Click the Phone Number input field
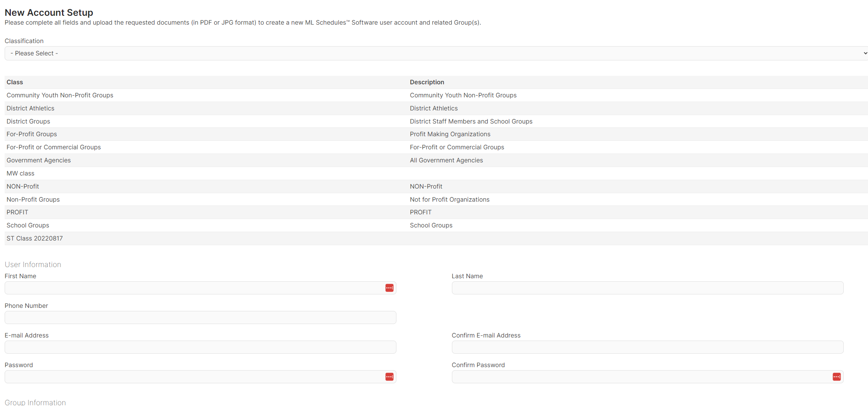868x406 pixels. pyautogui.click(x=200, y=317)
